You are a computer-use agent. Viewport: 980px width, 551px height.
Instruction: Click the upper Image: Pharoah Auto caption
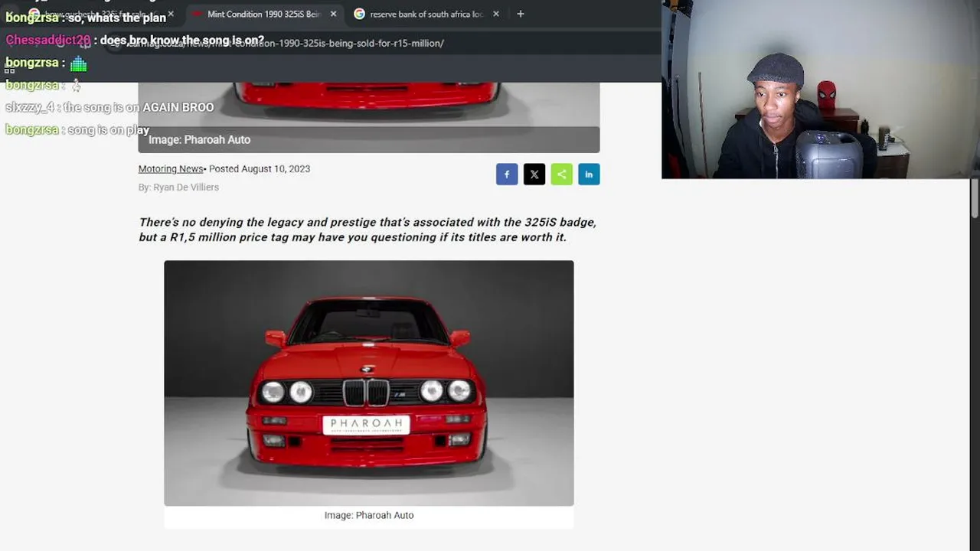[x=199, y=139]
